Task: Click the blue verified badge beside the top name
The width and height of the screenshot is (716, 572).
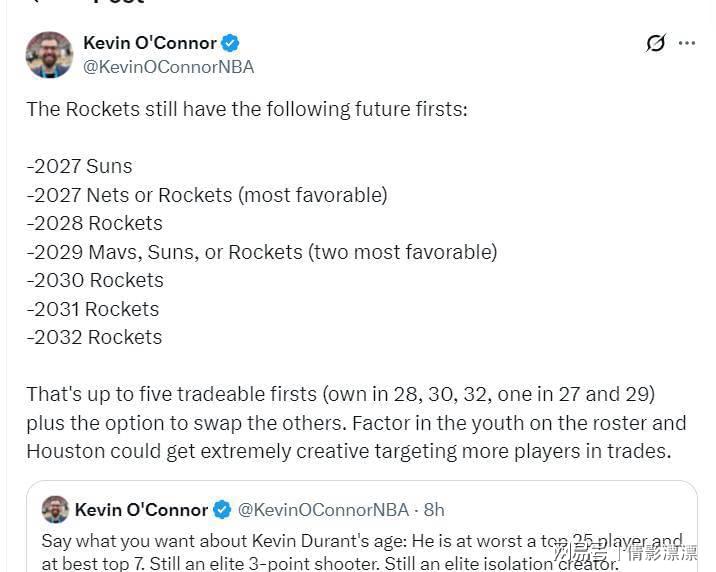Action: [230, 43]
